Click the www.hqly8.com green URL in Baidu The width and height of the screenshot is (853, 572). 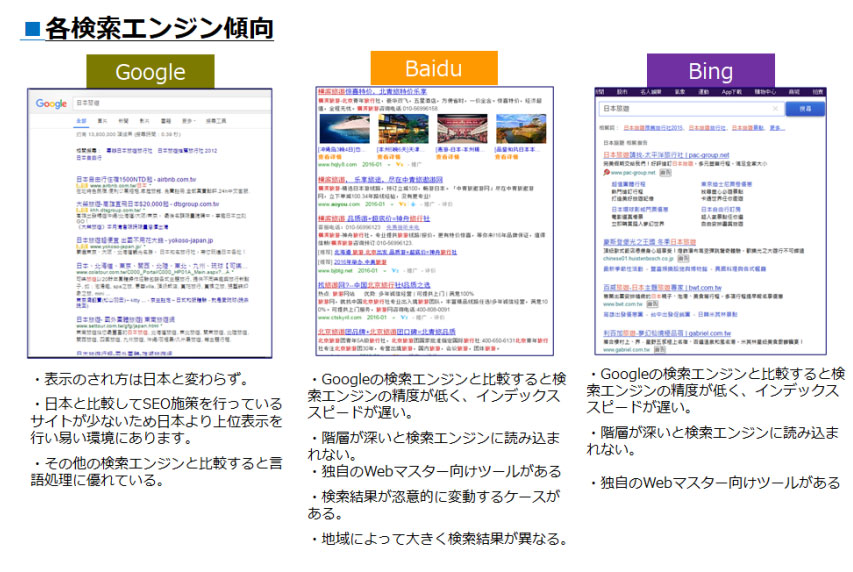point(337,164)
